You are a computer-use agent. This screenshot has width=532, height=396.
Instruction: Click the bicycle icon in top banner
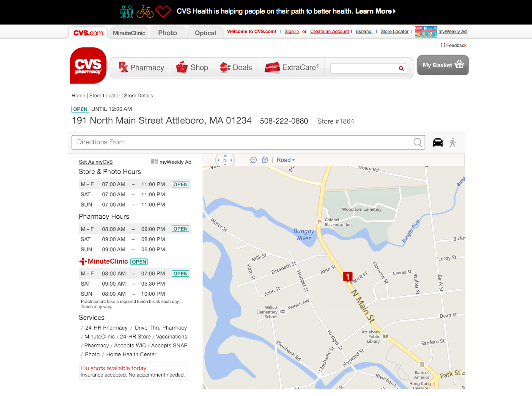coord(145,11)
